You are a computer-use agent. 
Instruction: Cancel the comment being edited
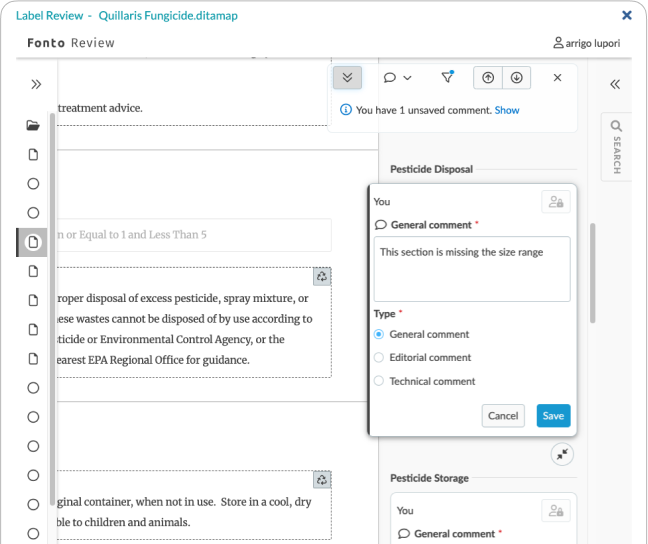point(503,415)
